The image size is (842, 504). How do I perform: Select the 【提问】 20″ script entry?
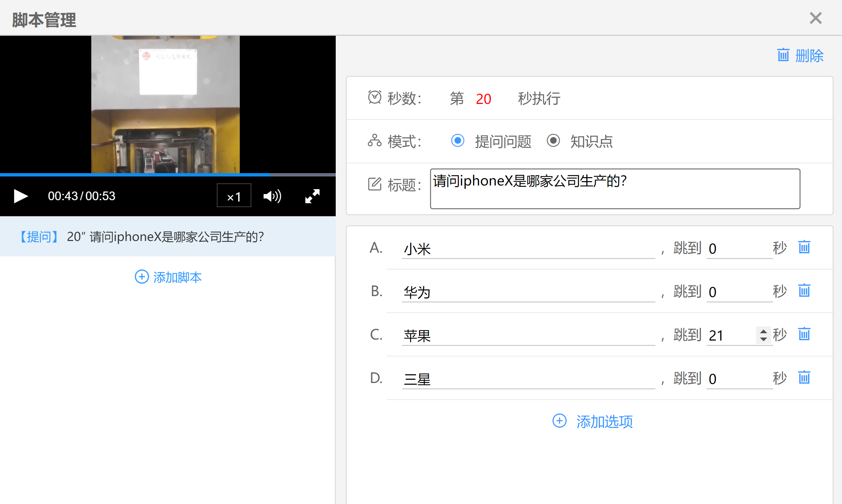(x=168, y=237)
